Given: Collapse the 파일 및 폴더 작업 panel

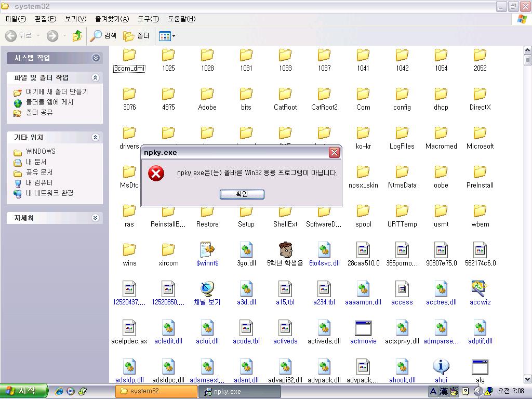Looking at the screenshot, I should [x=95, y=77].
